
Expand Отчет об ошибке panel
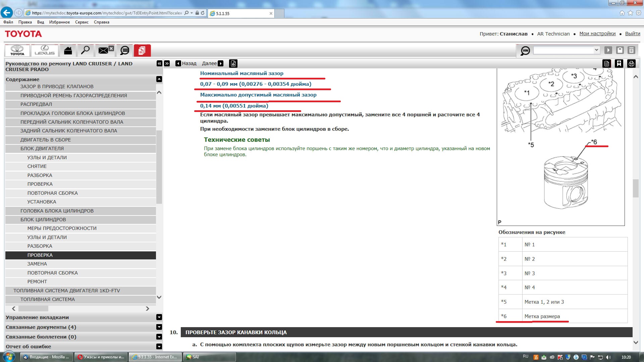[x=159, y=346]
